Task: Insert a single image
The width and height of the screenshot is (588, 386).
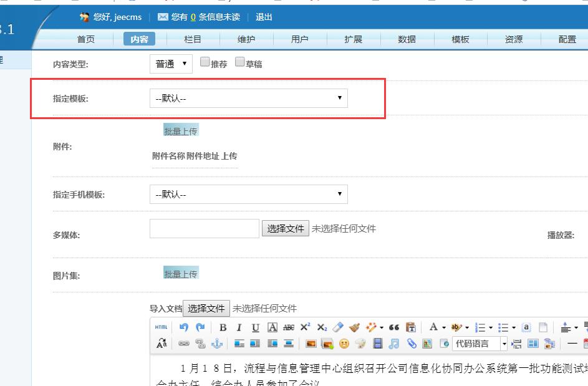Action: click(311, 344)
